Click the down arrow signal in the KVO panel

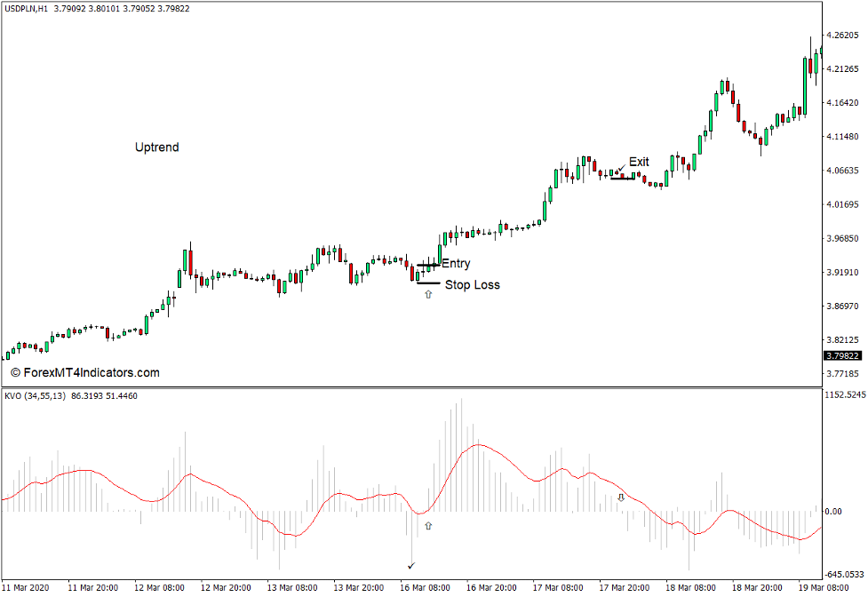coord(622,499)
